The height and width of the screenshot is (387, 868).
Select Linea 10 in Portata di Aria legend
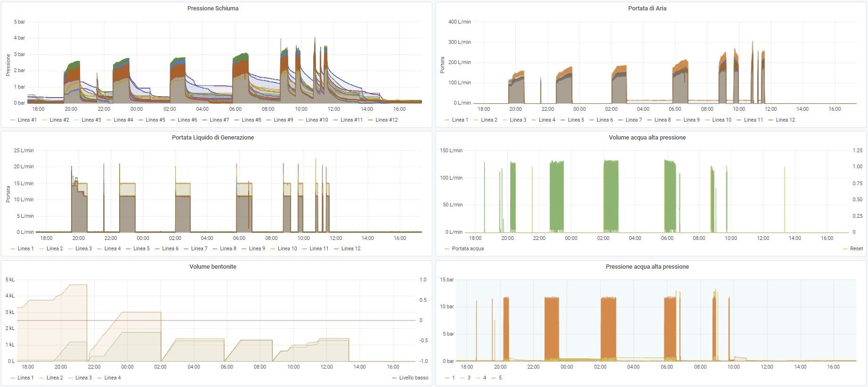click(722, 120)
